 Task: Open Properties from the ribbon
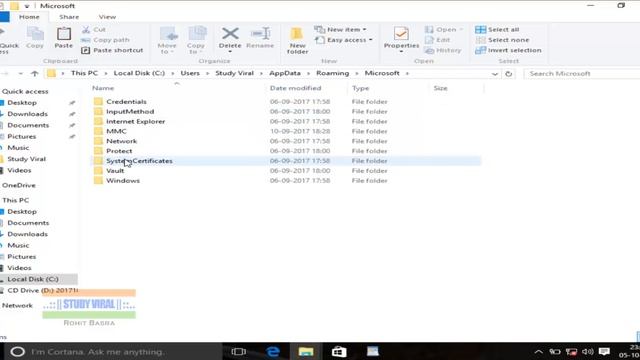[401, 40]
